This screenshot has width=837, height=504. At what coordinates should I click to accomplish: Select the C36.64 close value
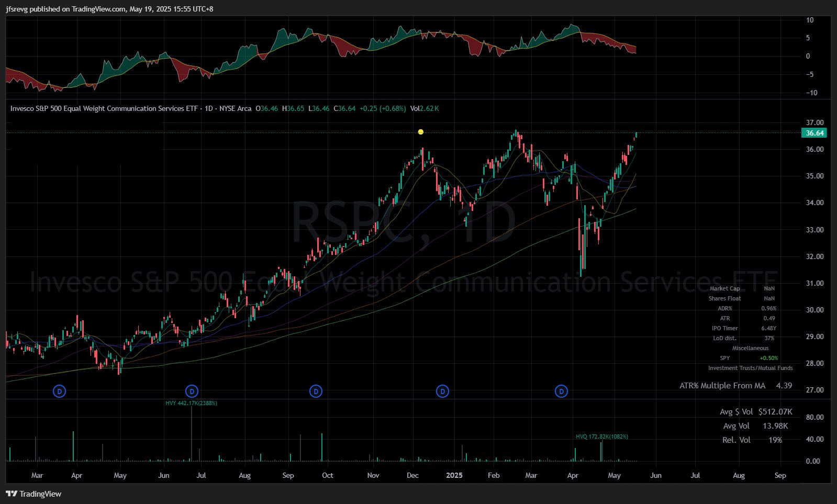344,108
